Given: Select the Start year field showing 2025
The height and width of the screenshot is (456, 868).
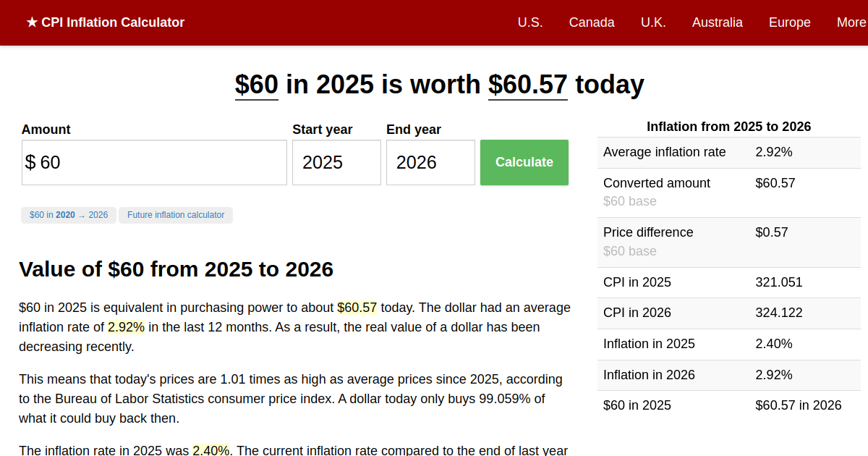Looking at the screenshot, I should [336, 162].
